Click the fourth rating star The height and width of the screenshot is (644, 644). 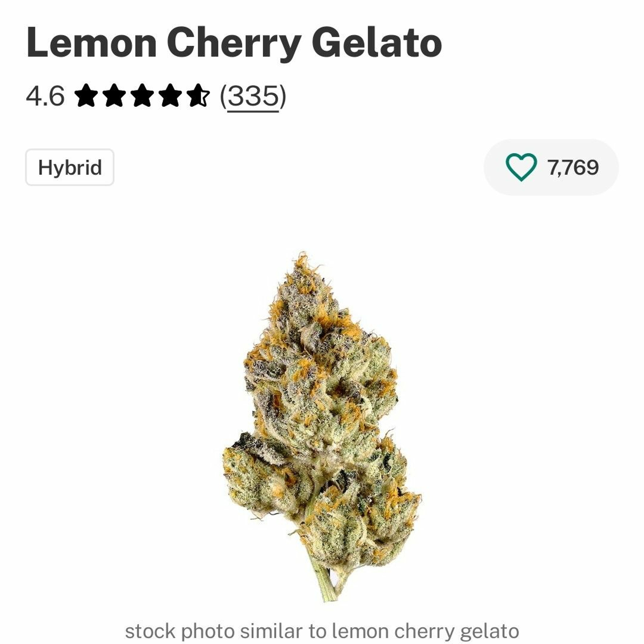170,95
